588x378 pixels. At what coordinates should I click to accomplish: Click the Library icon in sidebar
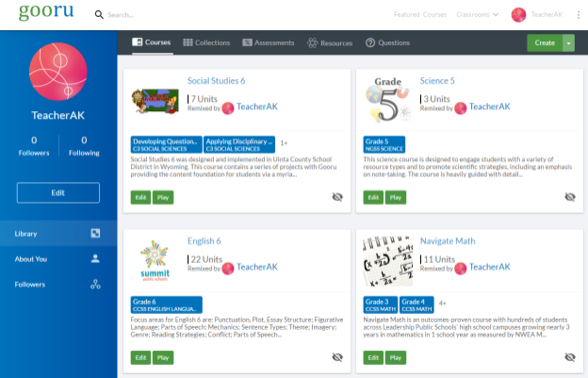(x=95, y=233)
